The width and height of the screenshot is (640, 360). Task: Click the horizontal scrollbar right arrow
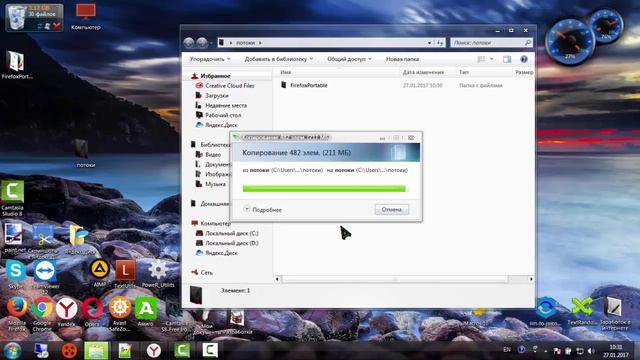click(x=531, y=279)
